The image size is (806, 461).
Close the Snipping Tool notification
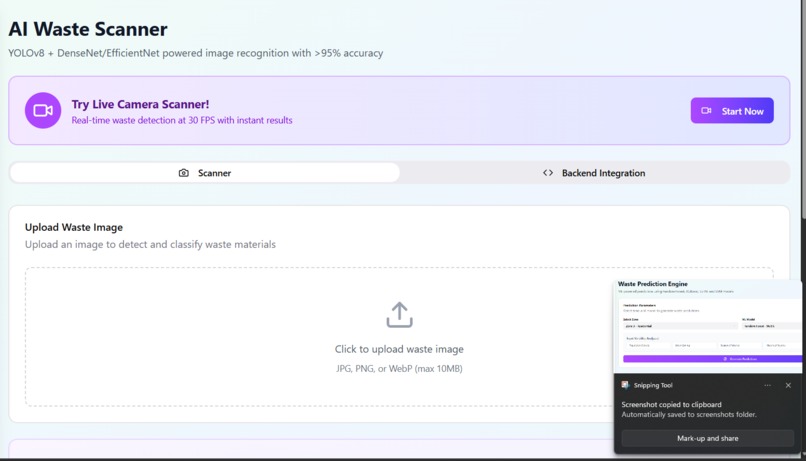(788, 385)
